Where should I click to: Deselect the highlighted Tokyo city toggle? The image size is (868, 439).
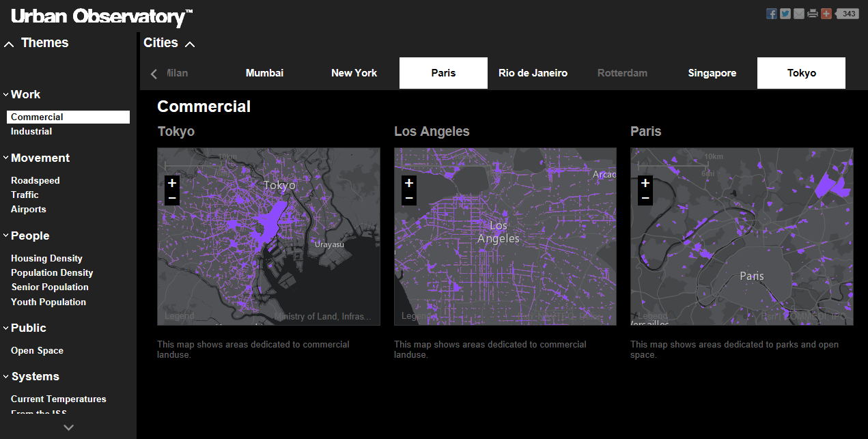pyautogui.click(x=801, y=73)
